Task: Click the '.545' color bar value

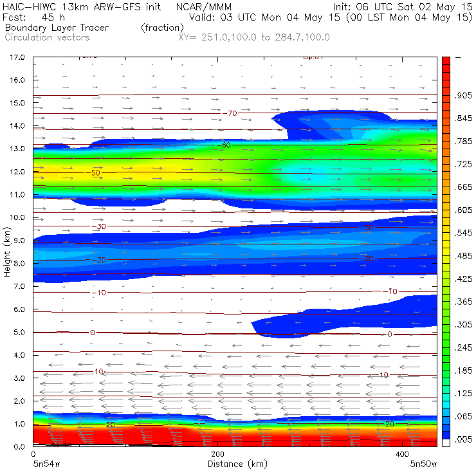Action: pyautogui.click(x=463, y=233)
